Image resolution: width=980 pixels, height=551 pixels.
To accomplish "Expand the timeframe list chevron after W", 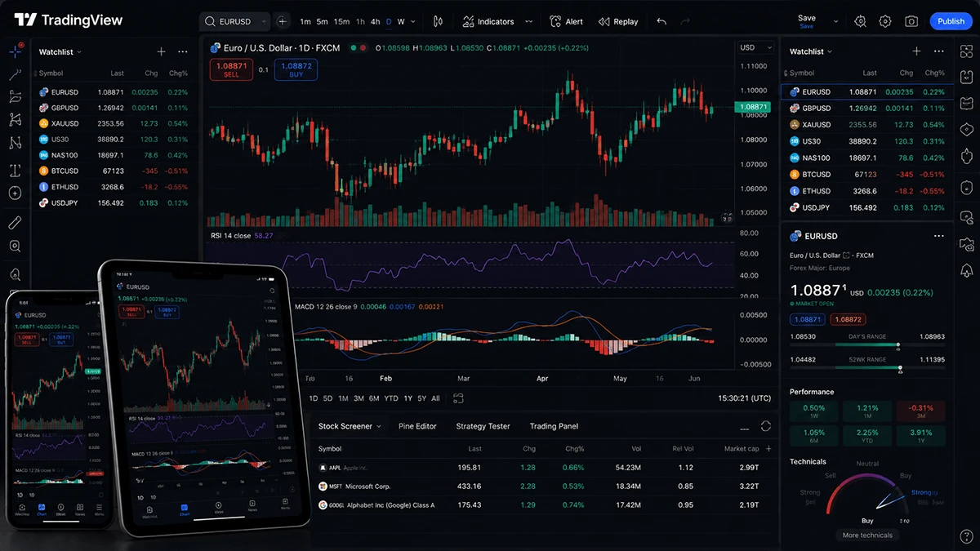I will (x=413, y=21).
